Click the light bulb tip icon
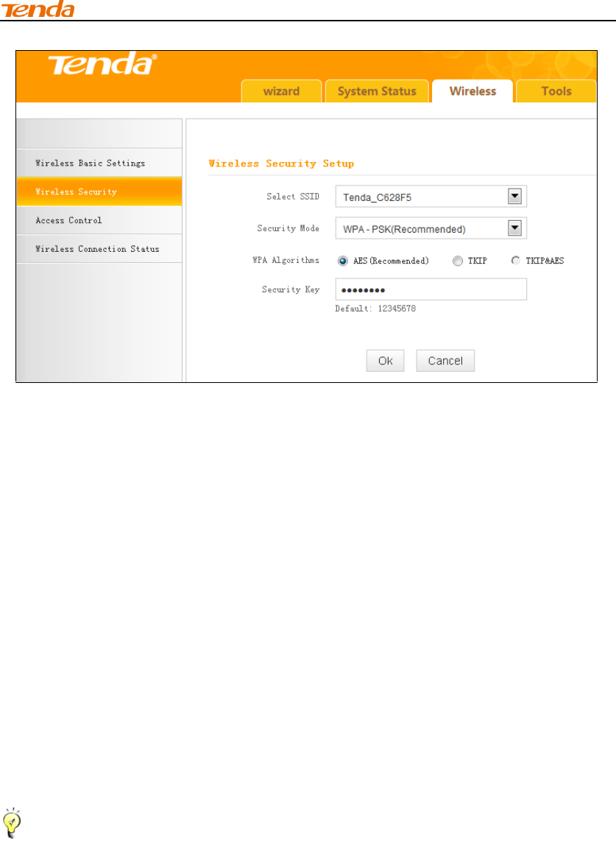Screen dimensions: 616x841 point(11,823)
